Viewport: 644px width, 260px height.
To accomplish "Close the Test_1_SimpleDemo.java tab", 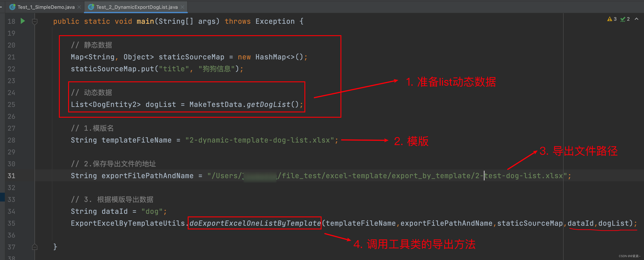I will click(79, 7).
